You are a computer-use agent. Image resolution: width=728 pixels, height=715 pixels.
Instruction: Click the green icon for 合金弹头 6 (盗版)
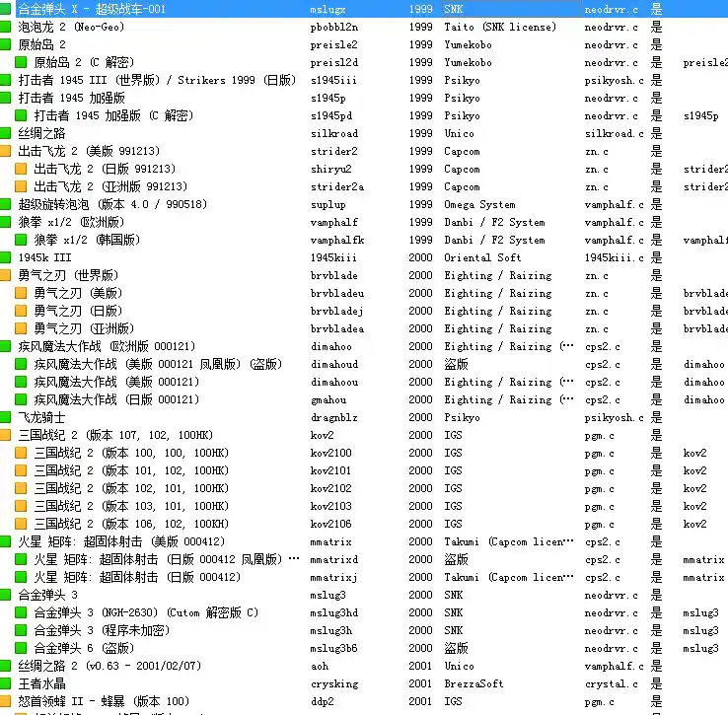pos(21,648)
